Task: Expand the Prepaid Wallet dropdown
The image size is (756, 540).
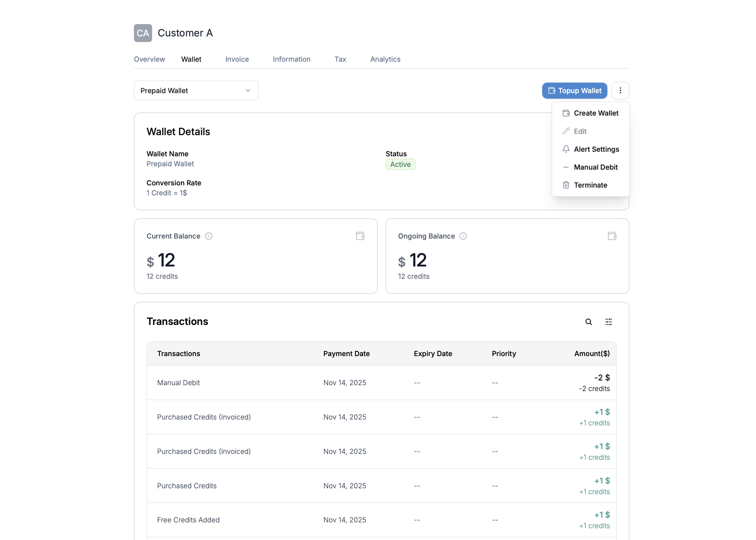Action: (x=196, y=90)
